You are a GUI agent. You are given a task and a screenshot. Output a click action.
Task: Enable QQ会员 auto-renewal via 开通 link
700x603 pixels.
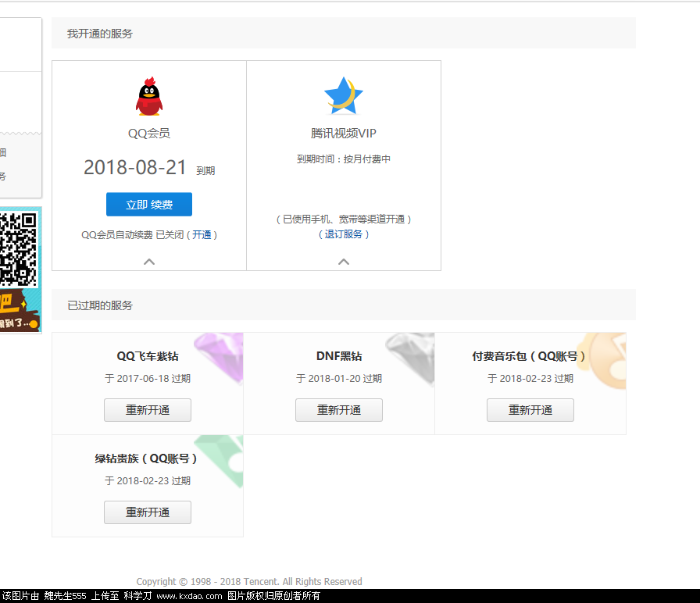point(202,234)
